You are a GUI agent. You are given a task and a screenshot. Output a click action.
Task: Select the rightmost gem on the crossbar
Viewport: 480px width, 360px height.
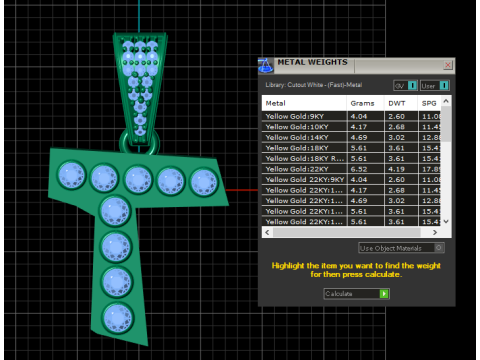tap(204, 182)
